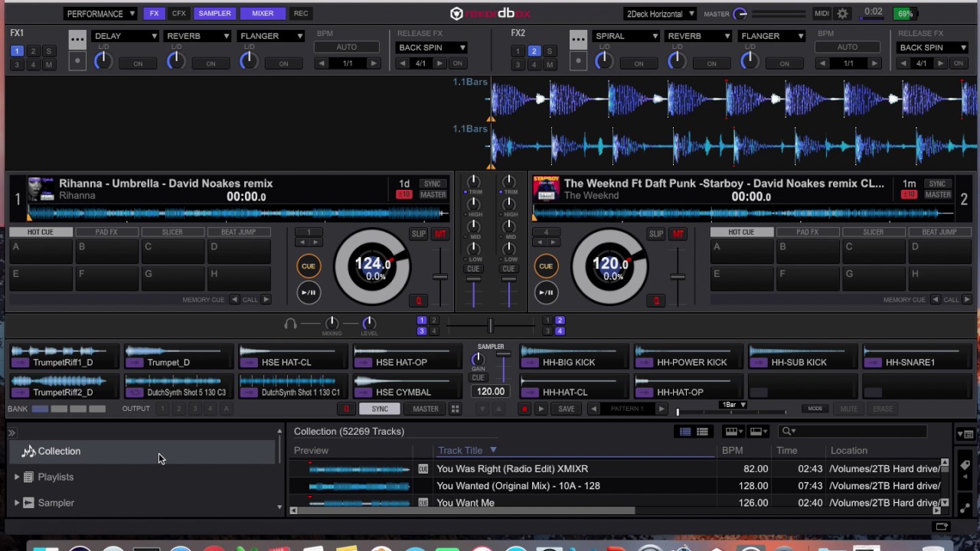Click CUE marker on You Was Right row
Screen dimensions: 980x551
423,469
